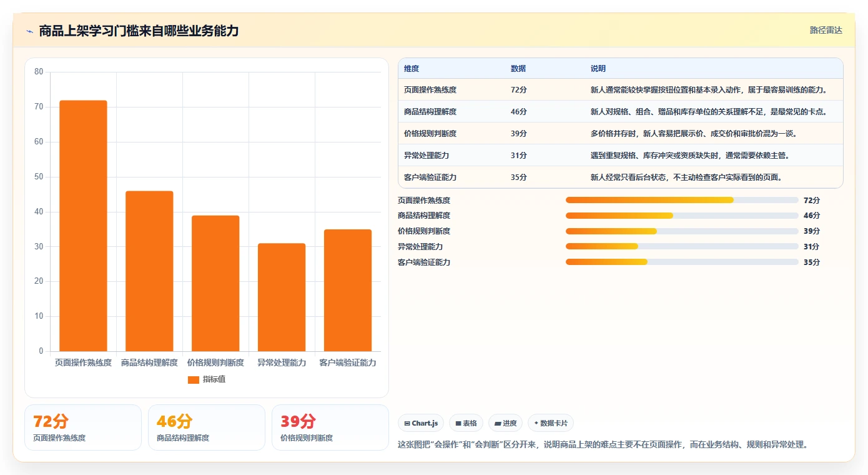Viewport: 868px width, 475px height.
Task: Click the x-axis label 商品结构理解度
Action: pos(149,362)
